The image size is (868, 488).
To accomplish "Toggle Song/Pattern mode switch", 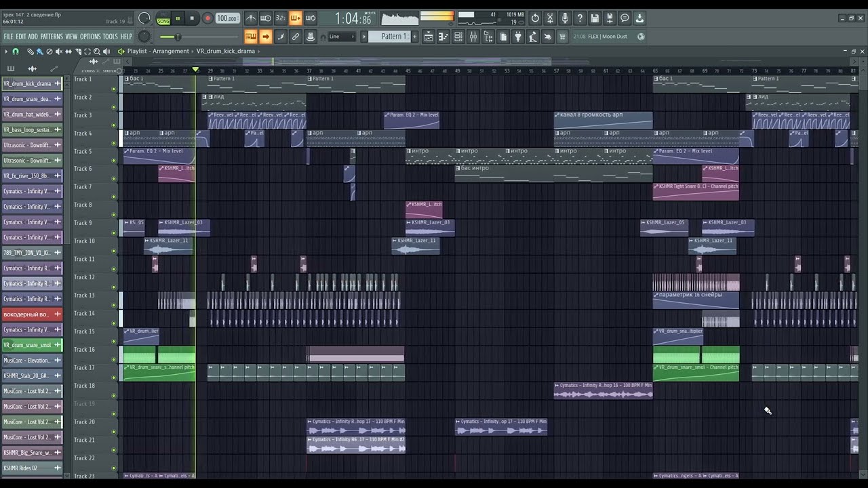I will point(163,18).
